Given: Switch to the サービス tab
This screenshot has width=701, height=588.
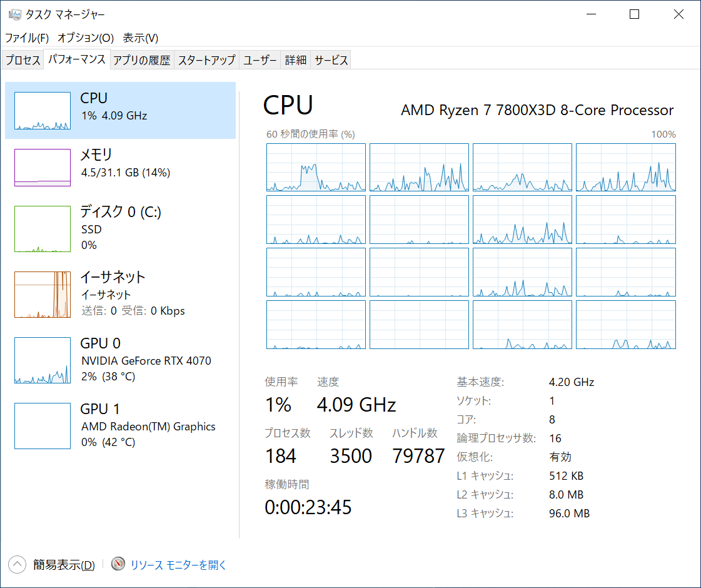Looking at the screenshot, I should tap(331, 61).
